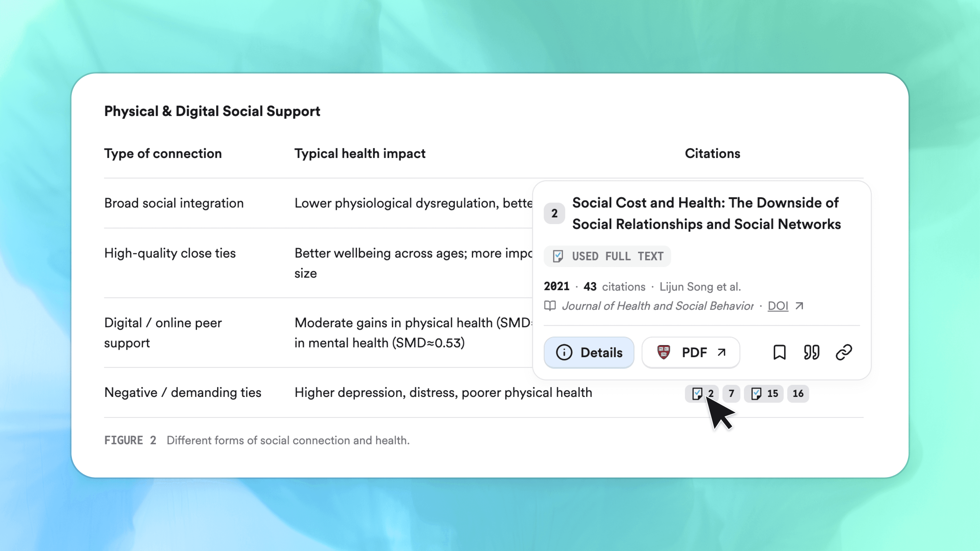Click the Harvard shield icon on PDF

pos(664,352)
